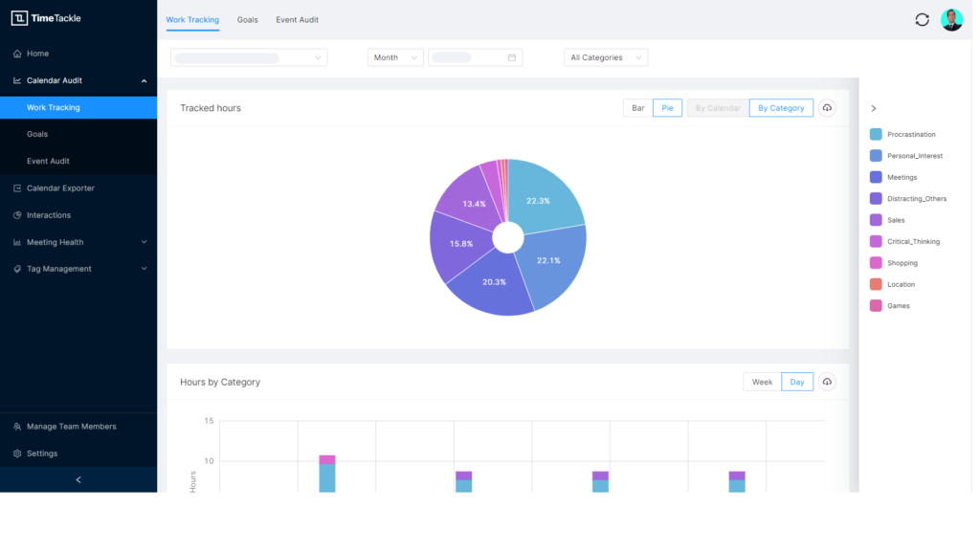Select the By Category view

tap(781, 108)
